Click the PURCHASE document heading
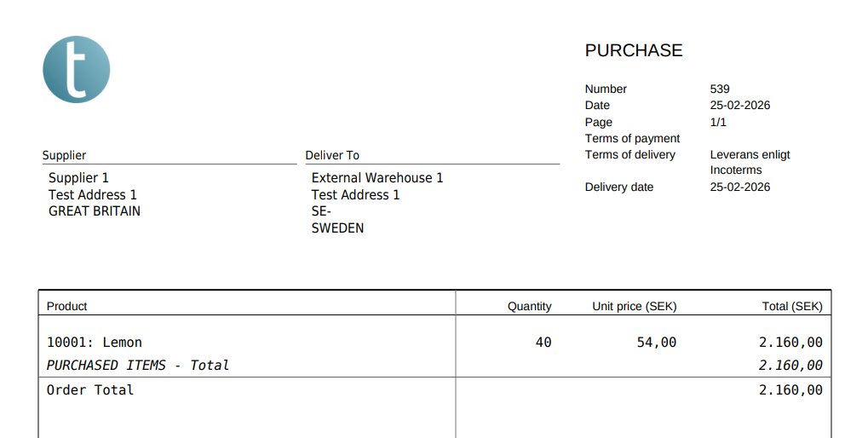 point(633,51)
